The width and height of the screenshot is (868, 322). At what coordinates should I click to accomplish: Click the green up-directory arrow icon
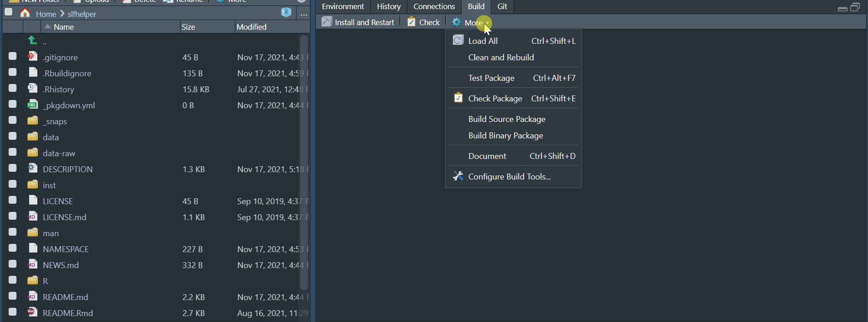point(32,41)
